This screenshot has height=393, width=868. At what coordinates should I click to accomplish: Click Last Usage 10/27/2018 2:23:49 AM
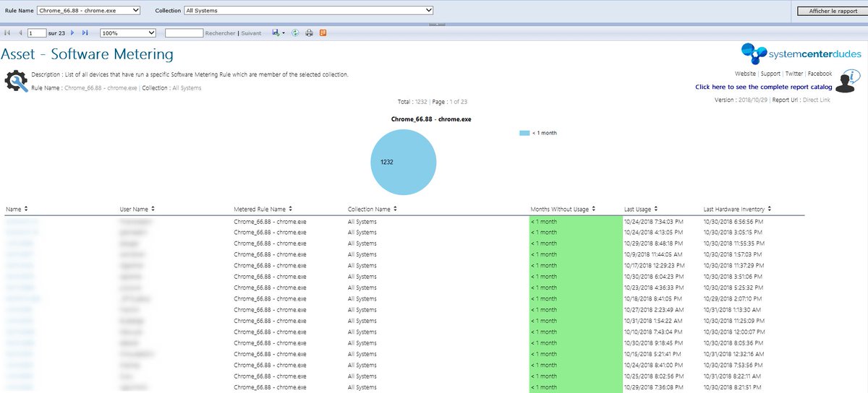coord(655,310)
